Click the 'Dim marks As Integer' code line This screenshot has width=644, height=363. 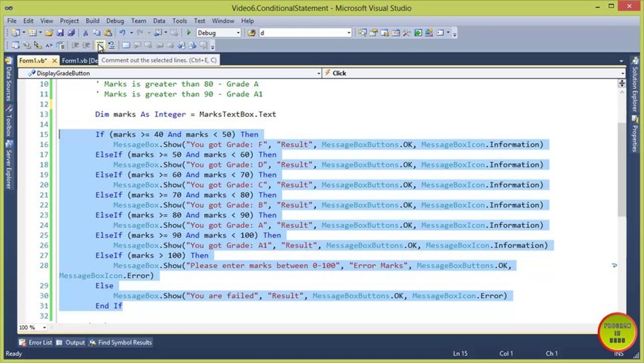click(x=186, y=114)
